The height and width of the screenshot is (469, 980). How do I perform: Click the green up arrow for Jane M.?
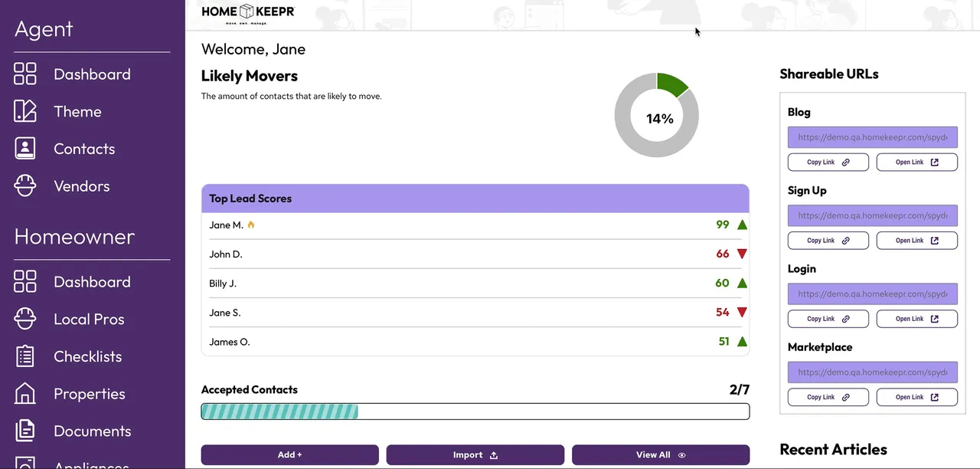coord(742,225)
